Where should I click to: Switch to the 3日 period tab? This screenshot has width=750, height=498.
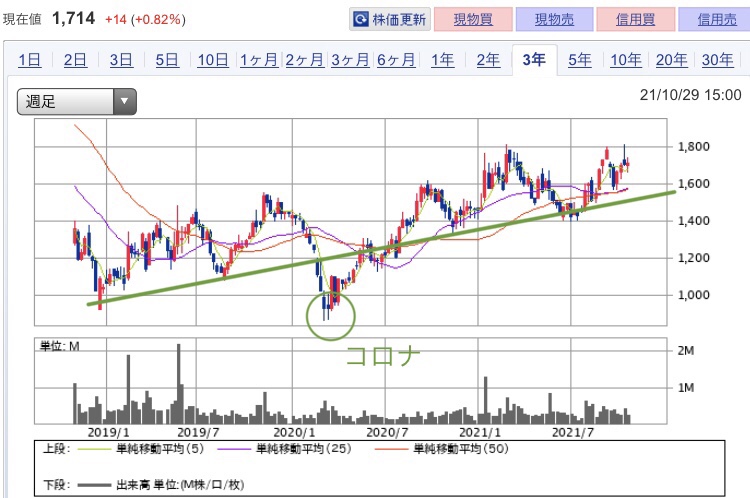coord(121,60)
